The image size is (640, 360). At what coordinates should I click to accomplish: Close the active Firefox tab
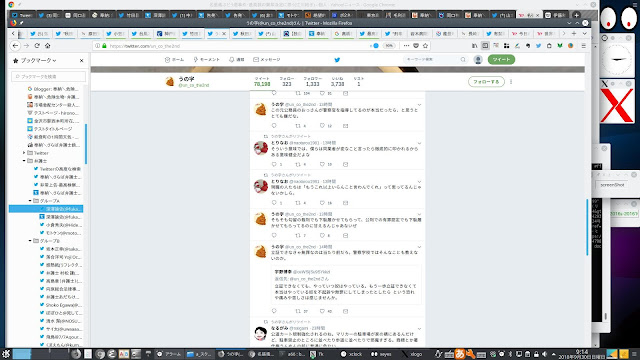click(x=224, y=33)
